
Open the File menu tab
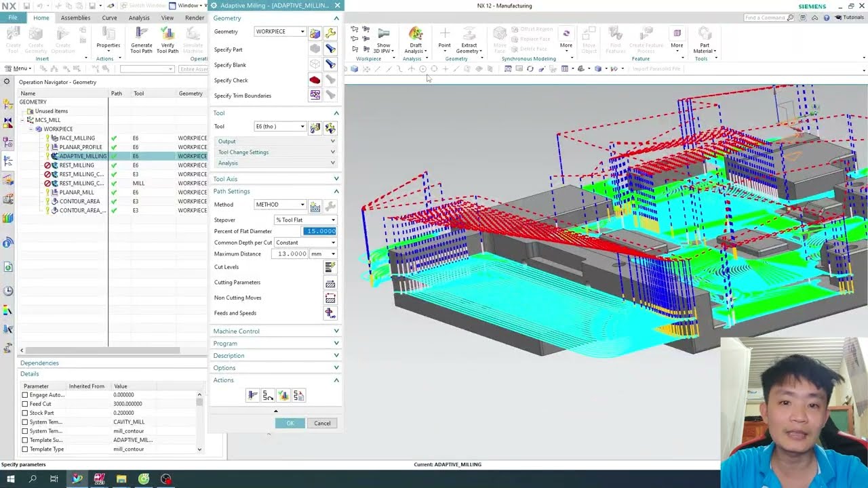(x=12, y=18)
